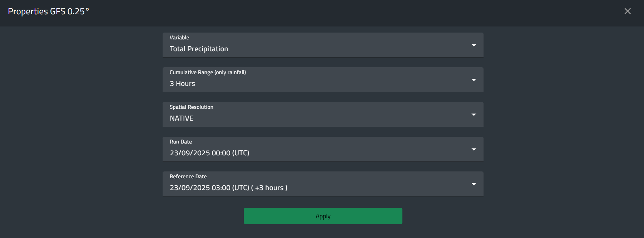Click the Run Date caret icon

(x=474, y=149)
